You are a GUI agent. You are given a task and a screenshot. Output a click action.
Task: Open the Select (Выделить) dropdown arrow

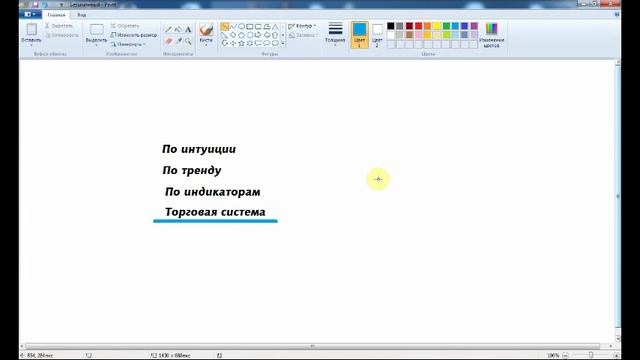point(96,44)
